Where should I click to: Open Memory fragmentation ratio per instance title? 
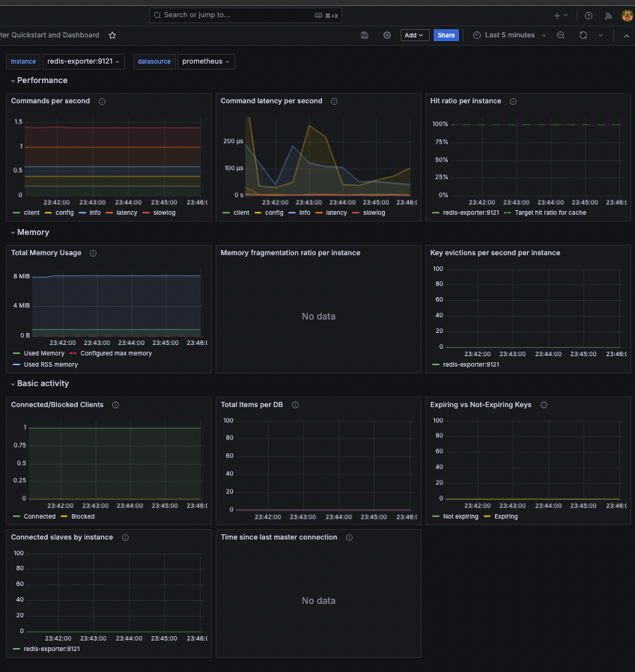pos(291,253)
